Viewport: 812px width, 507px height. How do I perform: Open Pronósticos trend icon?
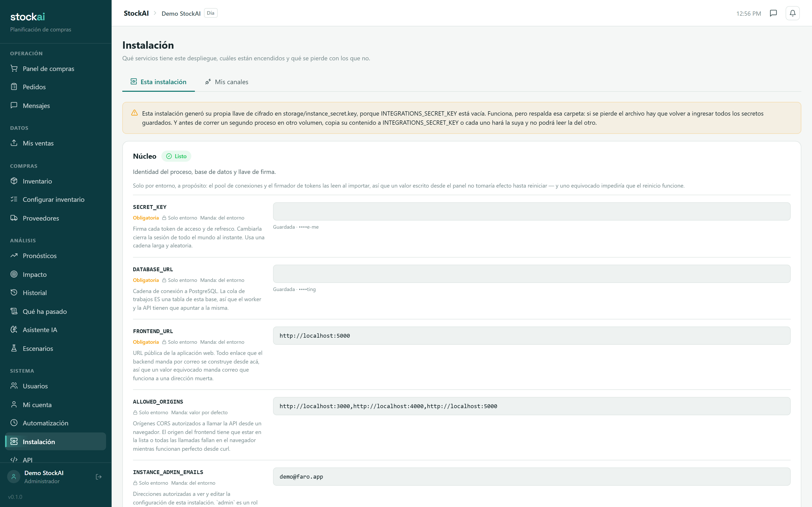pos(14,256)
